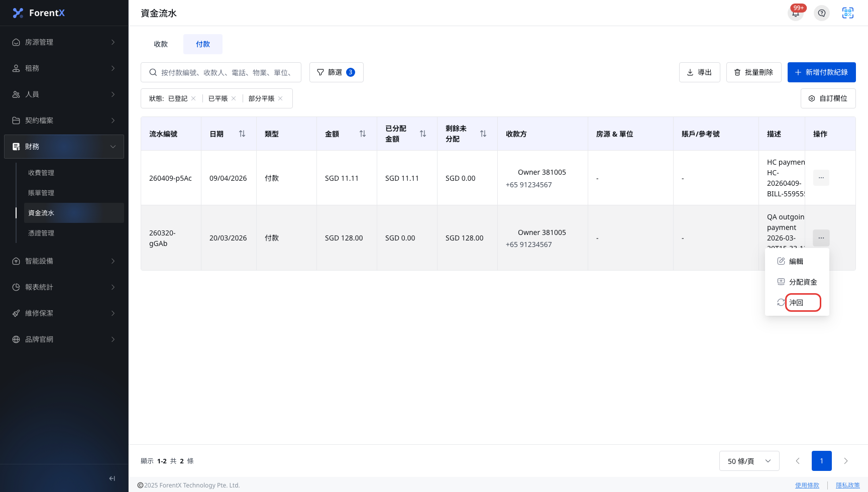The height and width of the screenshot is (492, 868).
Task: Expand 人員 sidebar menu
Action: pyautogui.click(x=64, y=94)
